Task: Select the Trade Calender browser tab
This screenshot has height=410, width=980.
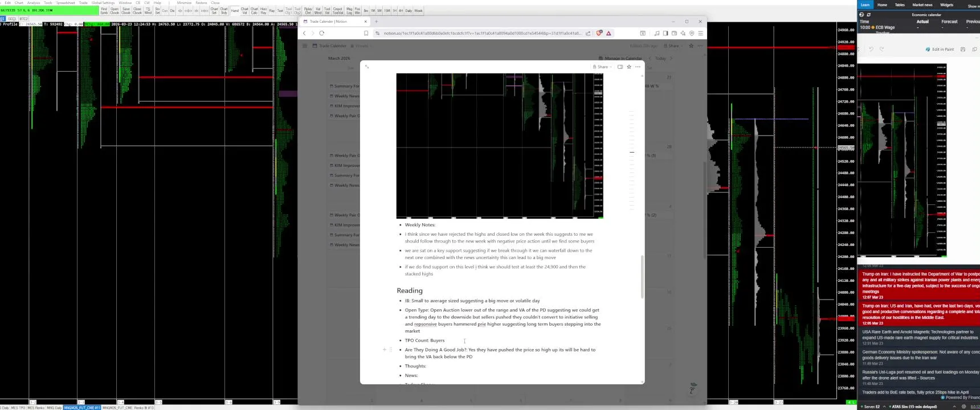Action: (x=335, y=21)
